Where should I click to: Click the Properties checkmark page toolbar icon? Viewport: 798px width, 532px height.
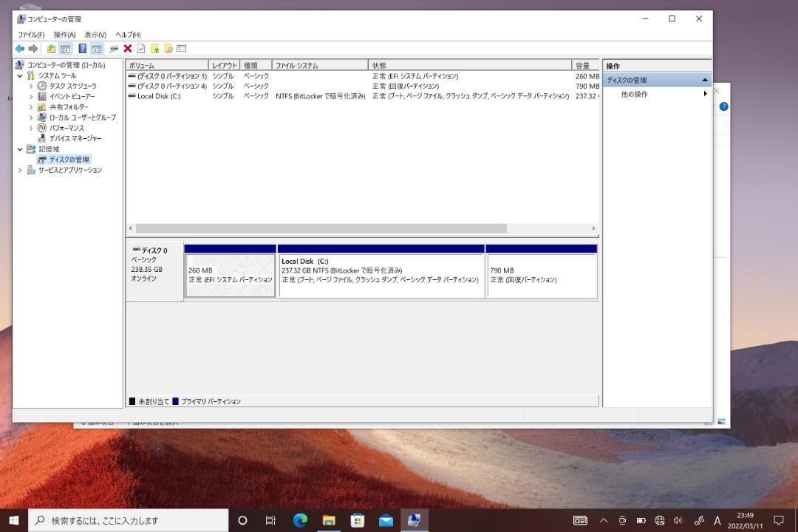click(x=141, y=49)
